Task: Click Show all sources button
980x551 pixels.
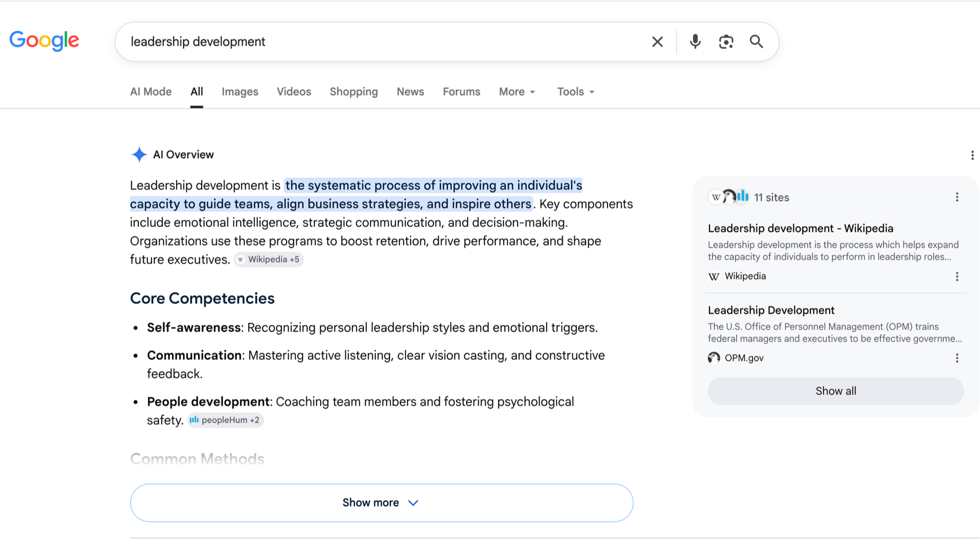Action: click(835, 391)
